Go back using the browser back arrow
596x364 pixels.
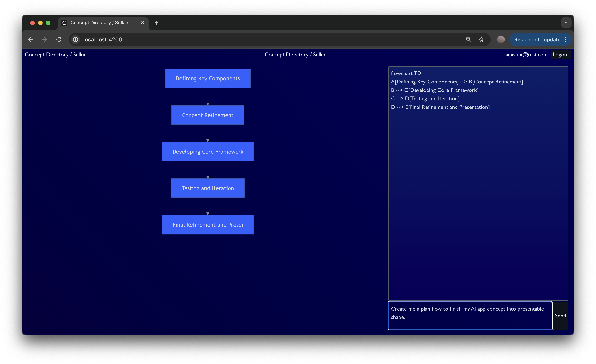coord(31,39)
